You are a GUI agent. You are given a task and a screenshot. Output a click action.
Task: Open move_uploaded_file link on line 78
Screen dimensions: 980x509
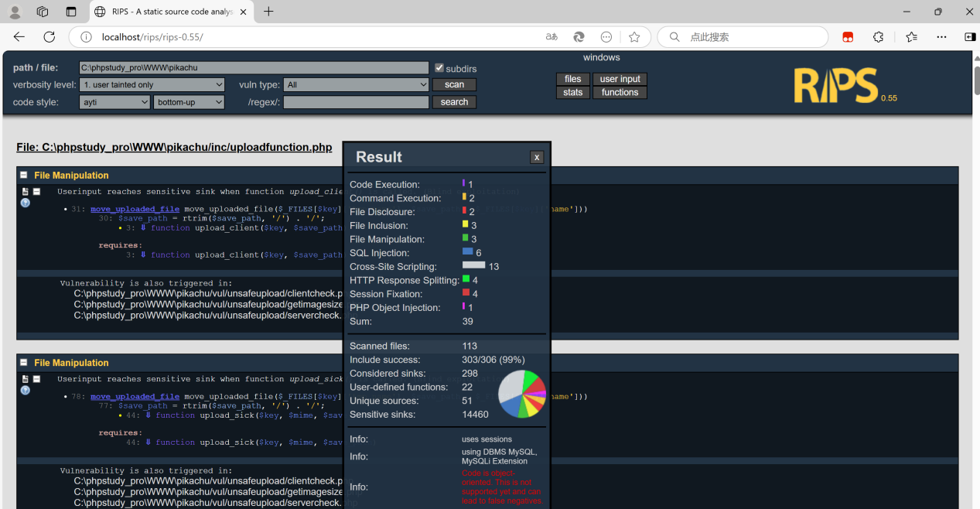click(x=135, y=396)
